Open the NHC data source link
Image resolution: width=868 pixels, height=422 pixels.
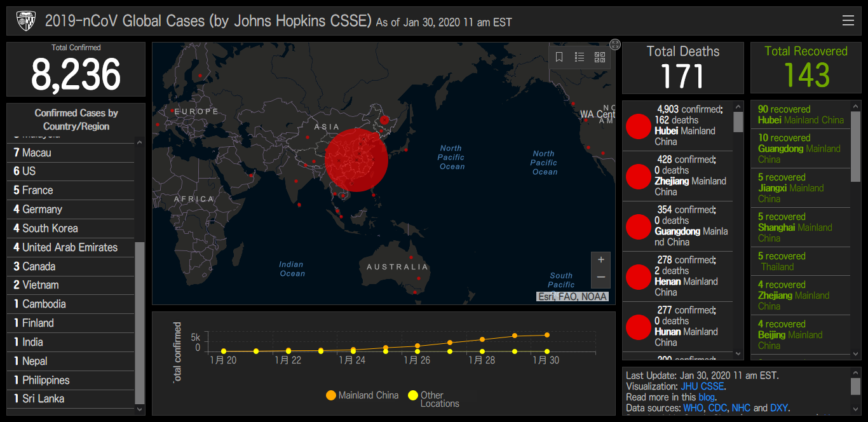pyautogui.click(x=741, y=408)
